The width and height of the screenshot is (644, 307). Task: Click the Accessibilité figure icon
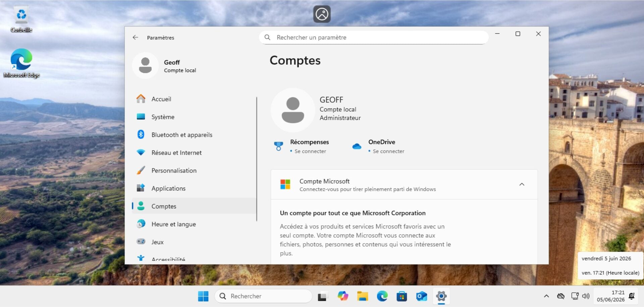point(141,258)
